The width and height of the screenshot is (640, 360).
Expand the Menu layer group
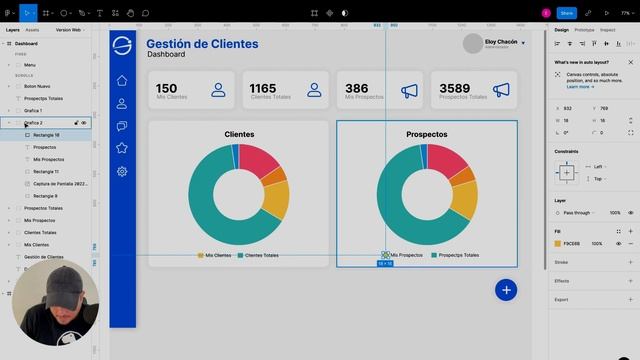click(x=9, y=65)
